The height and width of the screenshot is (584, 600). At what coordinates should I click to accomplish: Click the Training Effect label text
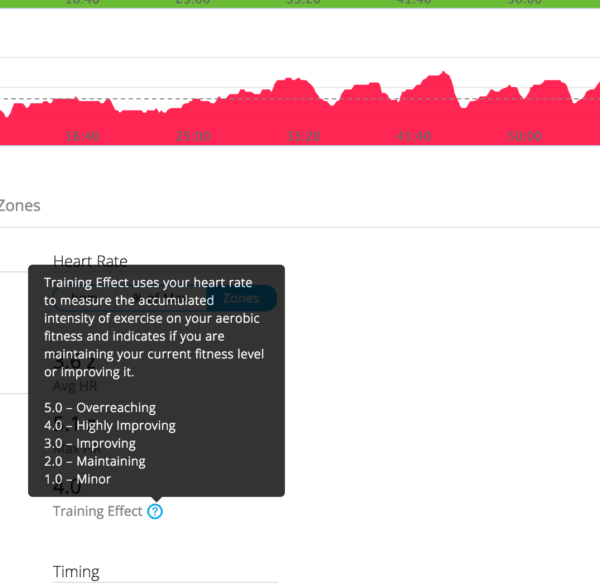pyautogui.click(x=98, y=511)
